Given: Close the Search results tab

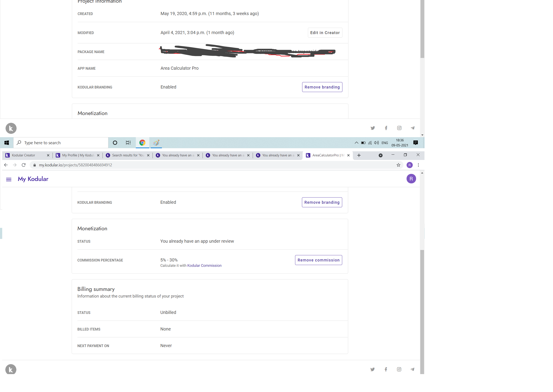Looking at the screenshot, I should 148,156.
